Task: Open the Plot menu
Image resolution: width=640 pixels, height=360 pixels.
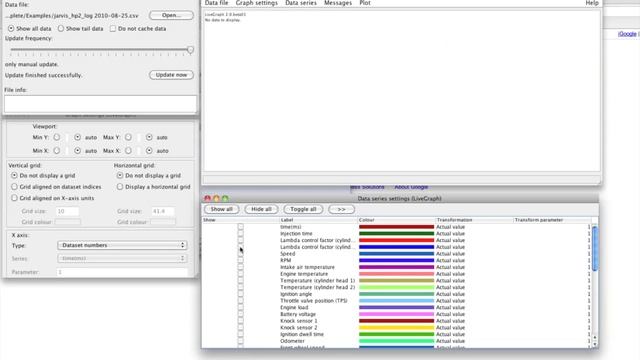Action: [365, 3]
